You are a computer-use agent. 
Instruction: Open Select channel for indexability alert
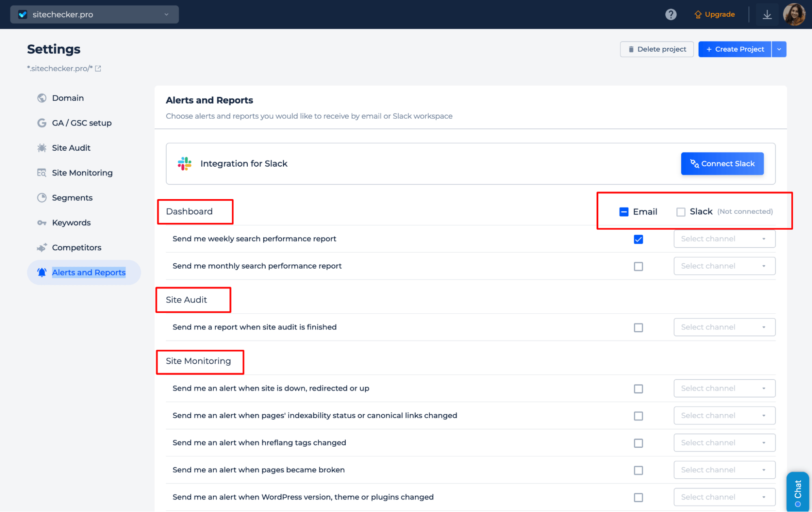[724, 416]
